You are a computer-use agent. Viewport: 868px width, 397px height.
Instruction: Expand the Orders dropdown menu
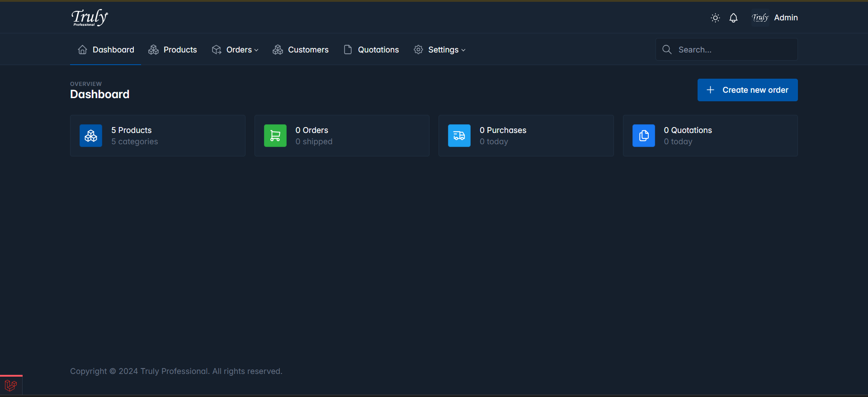click(x=235, y=50)
